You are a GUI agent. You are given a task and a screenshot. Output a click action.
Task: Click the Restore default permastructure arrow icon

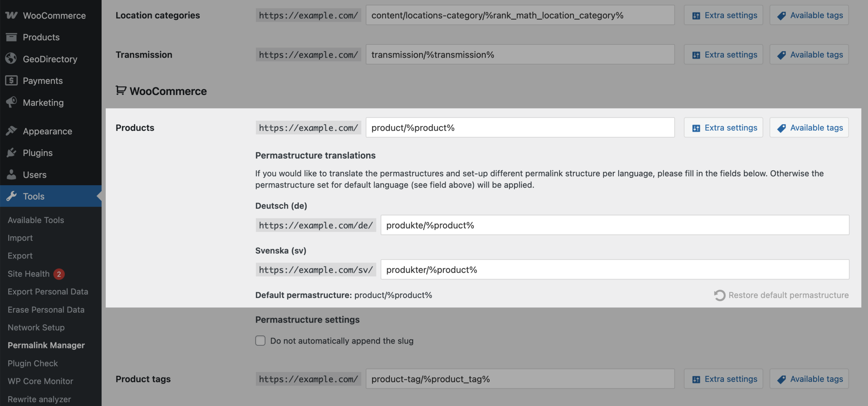pos(719,295)
